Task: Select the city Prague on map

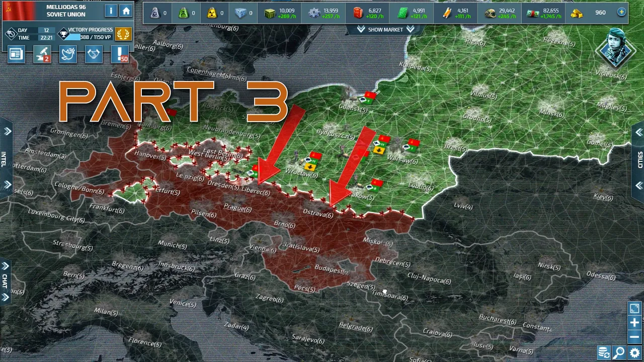Action: 237,207
